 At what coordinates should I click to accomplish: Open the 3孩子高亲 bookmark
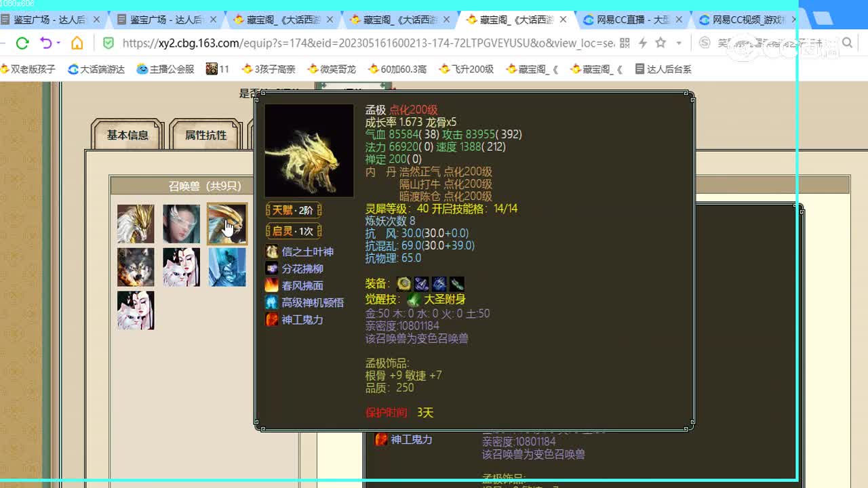[x=269, y=68]
